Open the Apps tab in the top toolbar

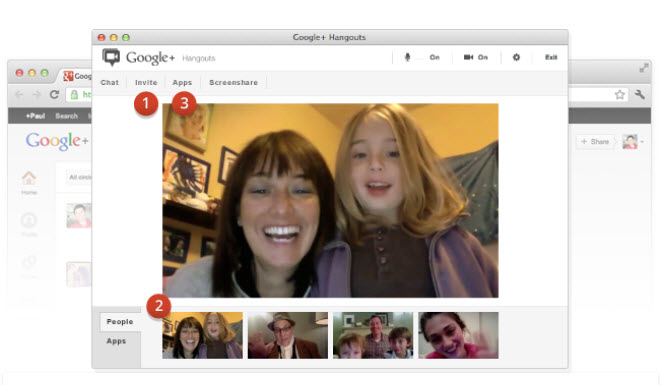coord(182,82)
